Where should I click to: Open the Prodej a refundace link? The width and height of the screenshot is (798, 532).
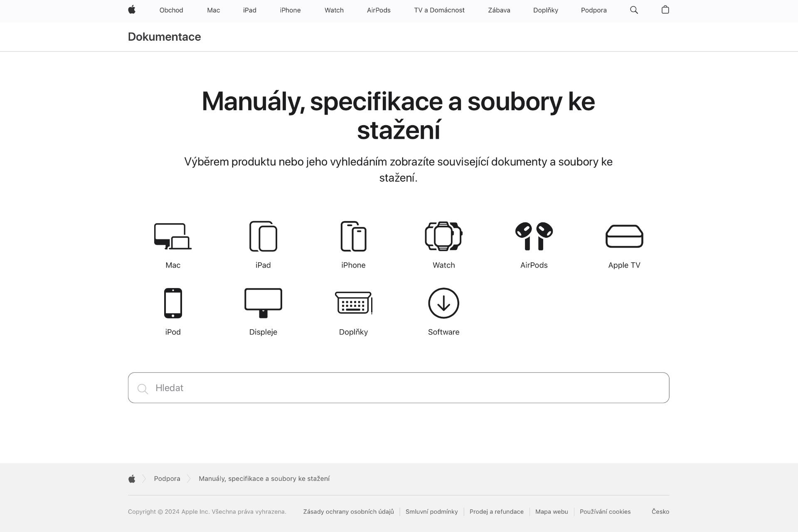pos(497,512)
